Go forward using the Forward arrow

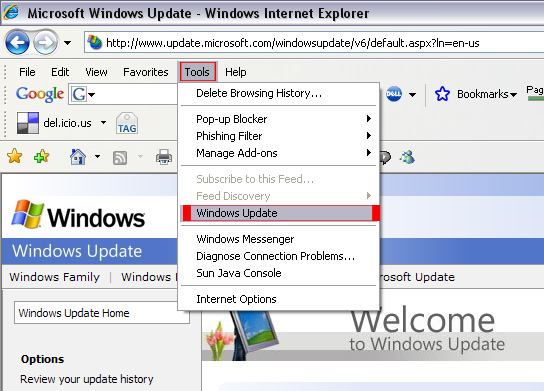[45, 43]
